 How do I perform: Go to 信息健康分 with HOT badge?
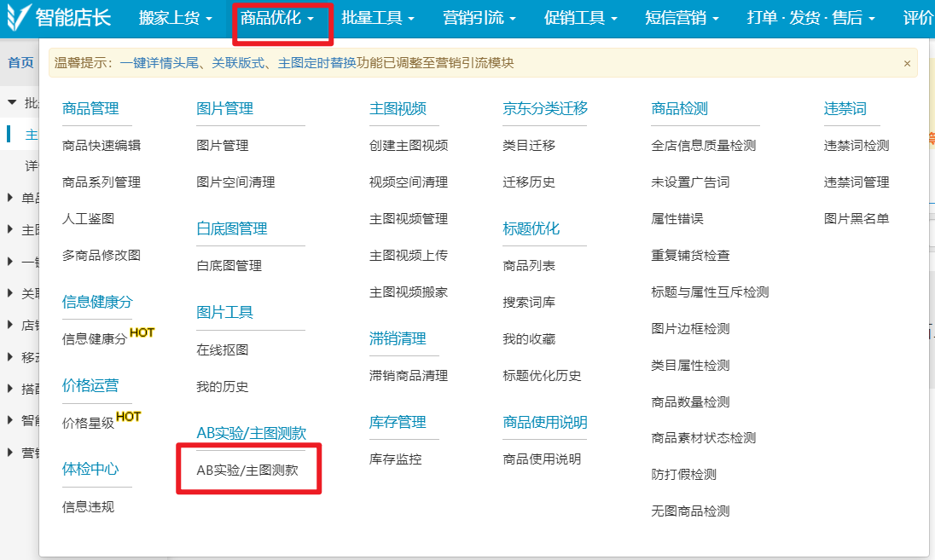95,338
